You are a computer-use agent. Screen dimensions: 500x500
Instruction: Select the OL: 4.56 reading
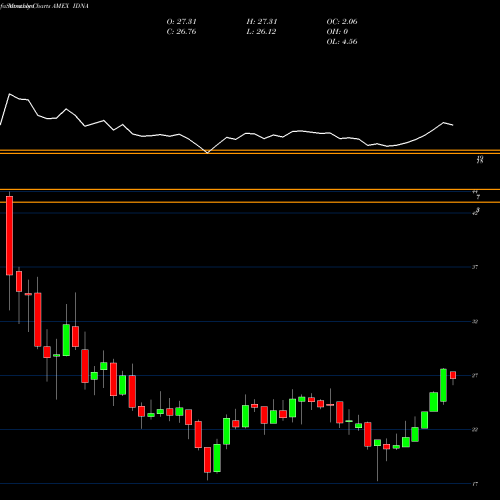point(342,42)
